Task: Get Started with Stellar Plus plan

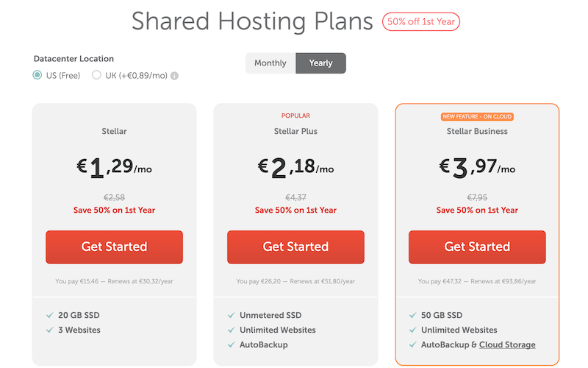Action: point(295,247)
